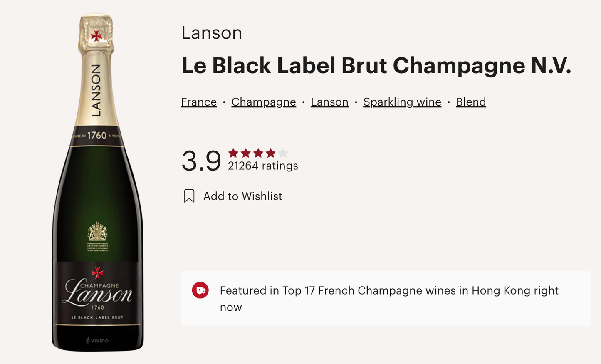Open the Top 17 French Champagne wines text
This screenshot has height=364, width=601.
[x=389, y=290]
